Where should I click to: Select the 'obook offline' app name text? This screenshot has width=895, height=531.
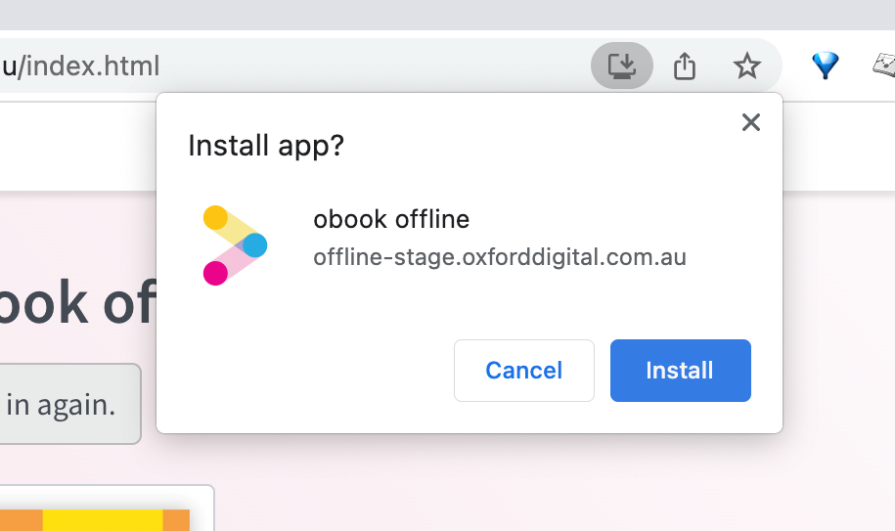391,219
